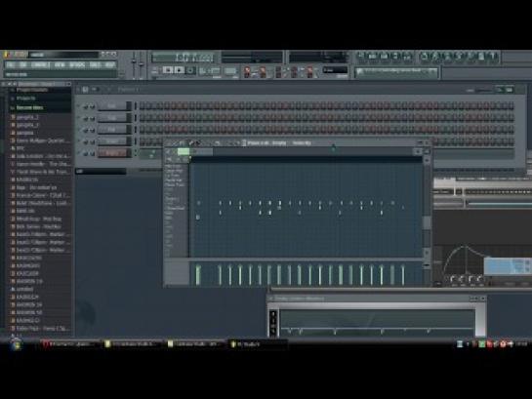Open the piano roll's top-left options menu arrow
The image size is (532, 399).
[168, 143]
